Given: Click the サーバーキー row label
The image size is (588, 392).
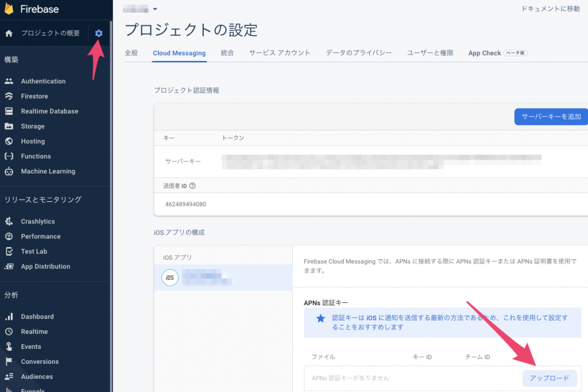Looking at the screenshot, I should click(x=183, y=162).
